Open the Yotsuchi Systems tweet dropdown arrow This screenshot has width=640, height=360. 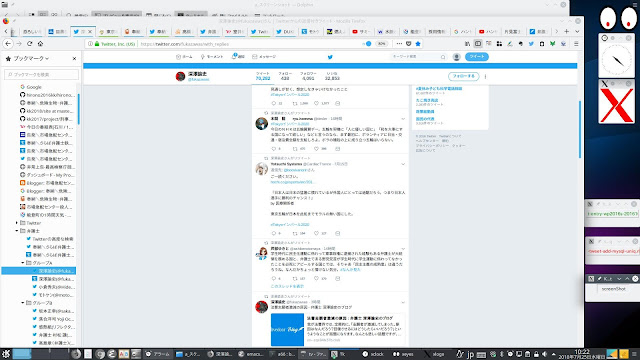point(403,164)
